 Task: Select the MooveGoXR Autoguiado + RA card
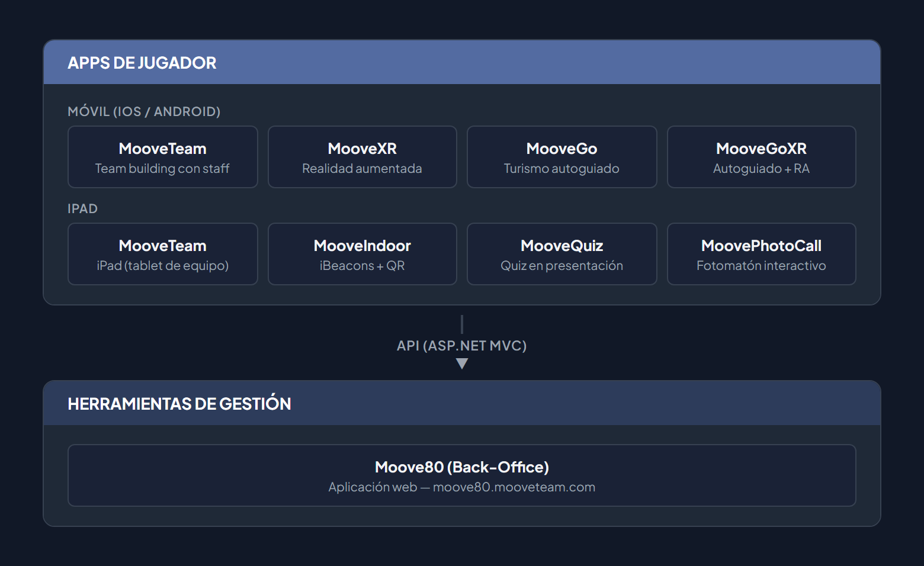pyautogui.click(x=761, y=157)
